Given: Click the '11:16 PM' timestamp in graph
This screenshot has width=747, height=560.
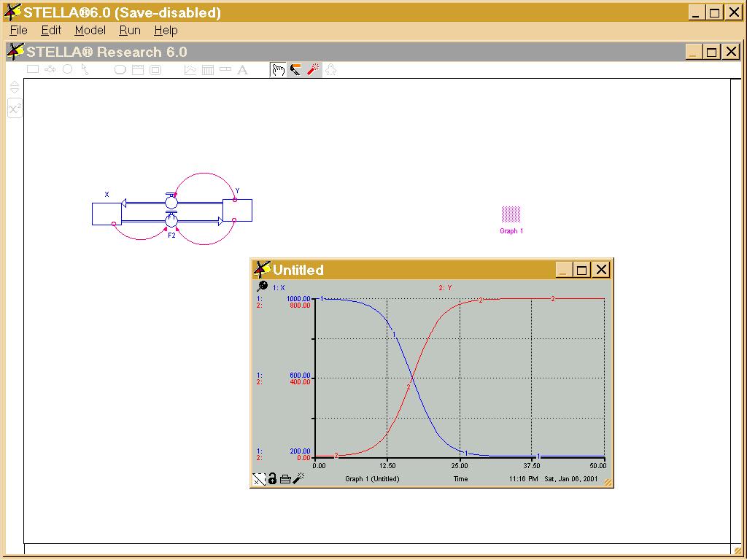Looking at the screenshot, I should tap(523, 478).
